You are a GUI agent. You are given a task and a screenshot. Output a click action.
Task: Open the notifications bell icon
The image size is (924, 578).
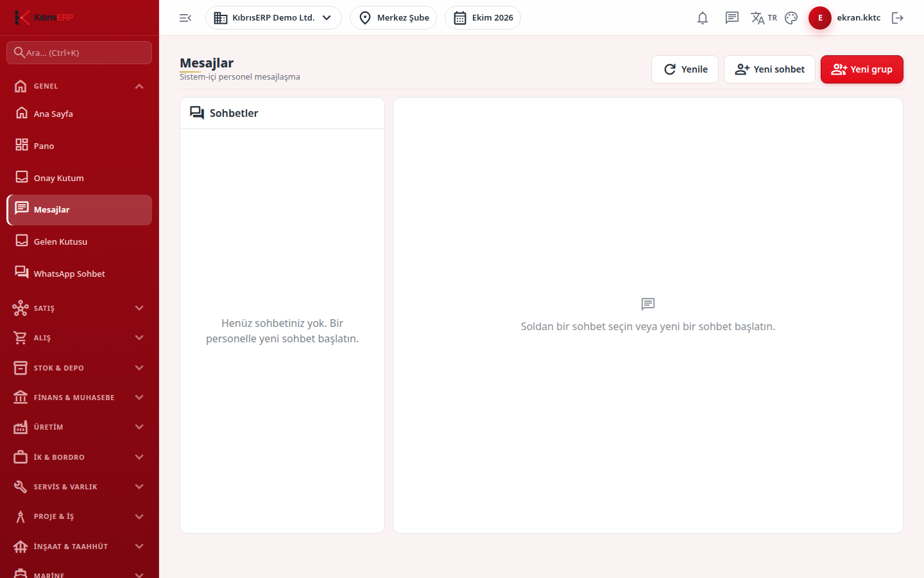pos(703,18)
